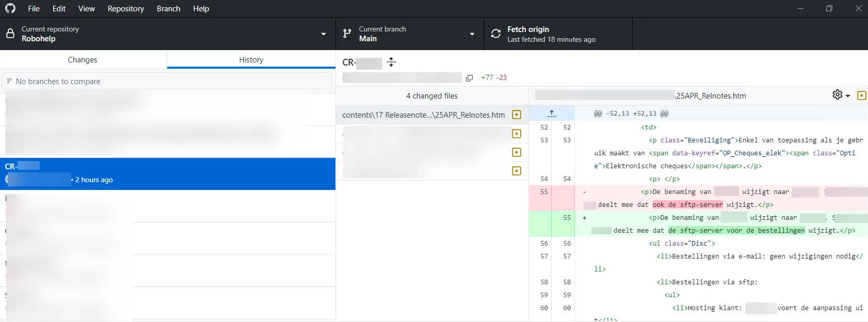Click the file path header ending 25APR_Relnotes.htm
The width and height of the screenshot is (868, 322).
(640, 95)
